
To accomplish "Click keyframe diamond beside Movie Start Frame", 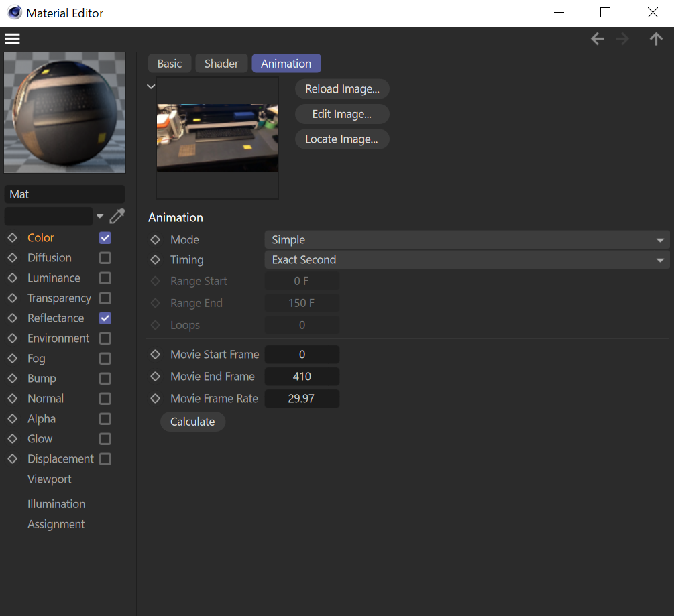I will click(156, 355).
